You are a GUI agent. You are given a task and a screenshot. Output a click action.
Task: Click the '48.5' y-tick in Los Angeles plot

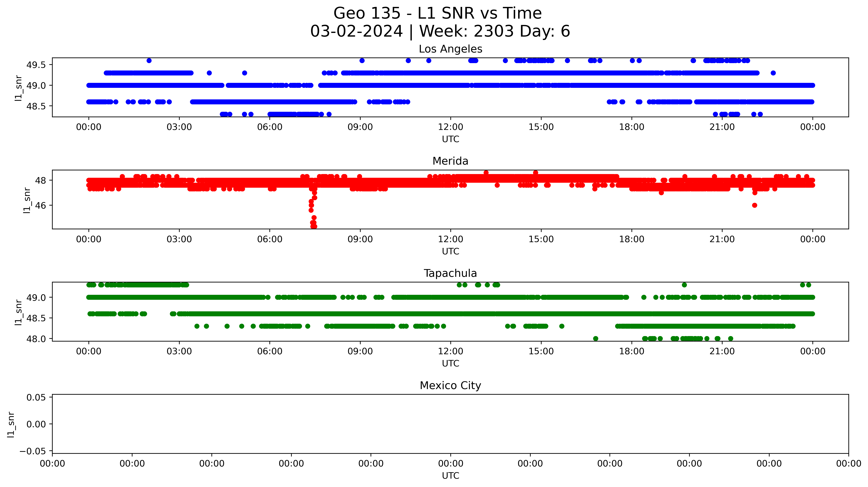(36, 106)
